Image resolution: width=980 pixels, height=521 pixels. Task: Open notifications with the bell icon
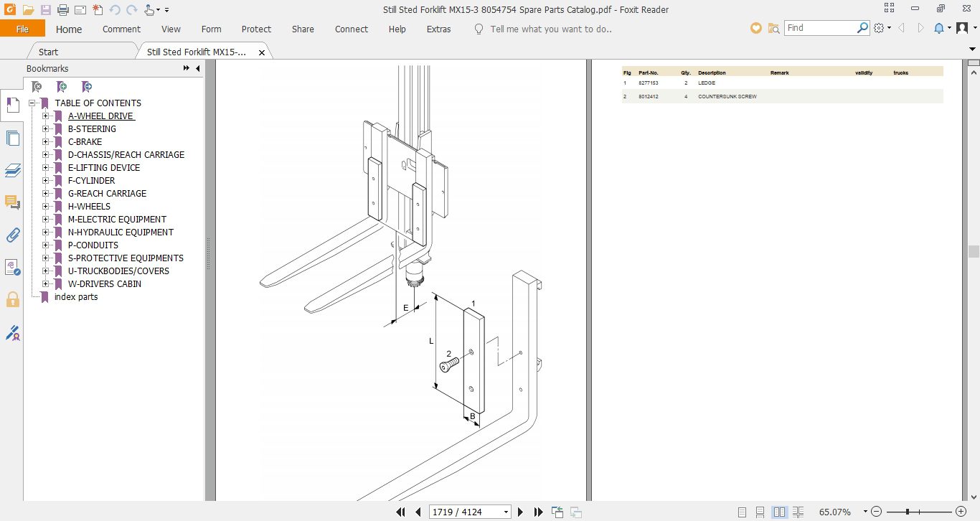click(x=938, y=28)
